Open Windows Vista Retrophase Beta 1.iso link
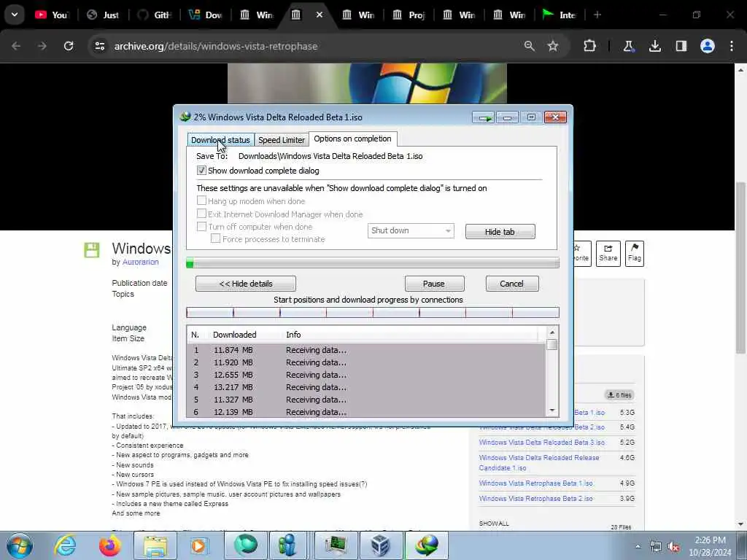 [x=536, y=483]
